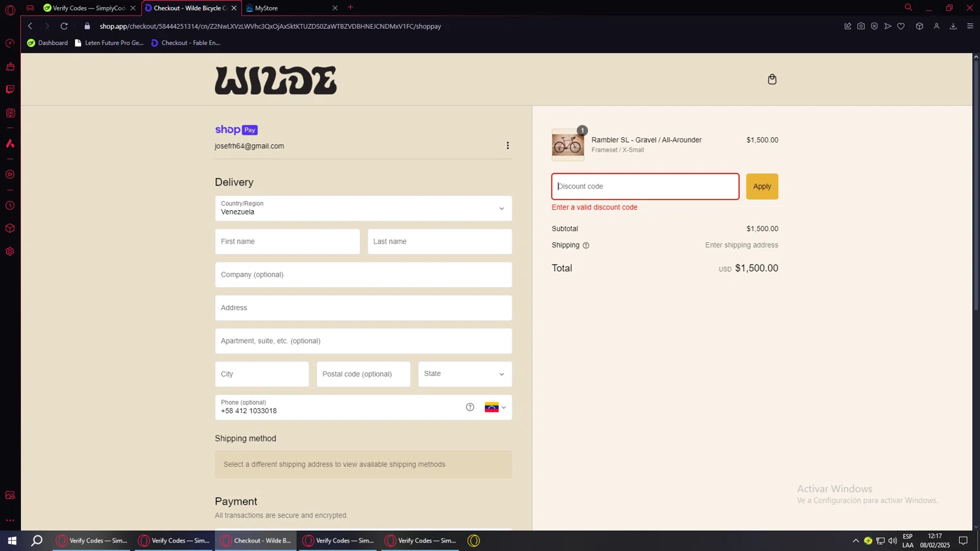980x551 pixels.
Task: Take a snapshot with the camera icon
Action: (x=861, y=26)
